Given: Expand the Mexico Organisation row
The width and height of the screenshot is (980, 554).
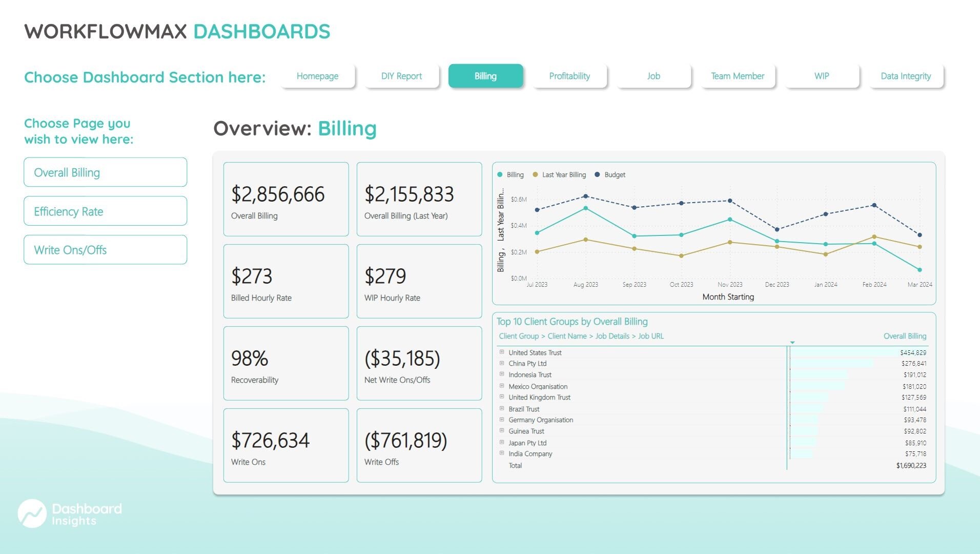Looking at the screenshot, I should point(502,386).
